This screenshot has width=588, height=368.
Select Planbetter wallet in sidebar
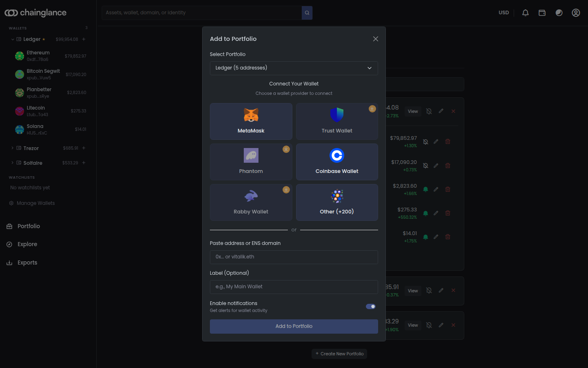pyautogui.click(x=50, y=93)
